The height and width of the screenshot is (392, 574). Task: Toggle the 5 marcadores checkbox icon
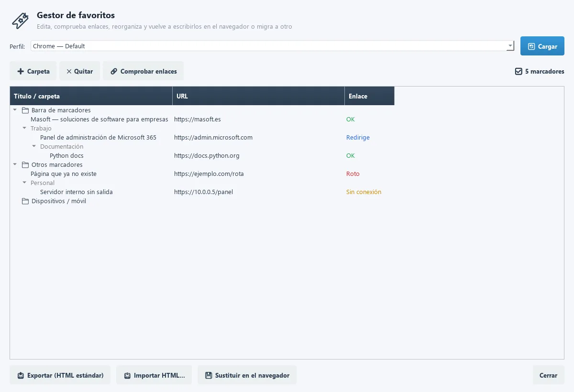tap(519, 71)
